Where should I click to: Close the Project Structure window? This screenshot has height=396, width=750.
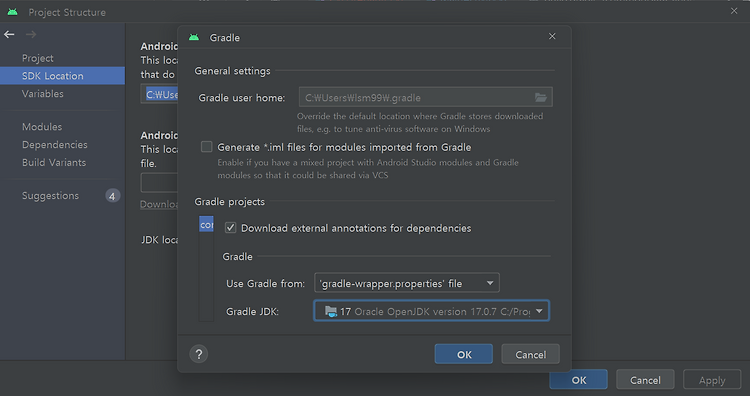pos(734,11)
